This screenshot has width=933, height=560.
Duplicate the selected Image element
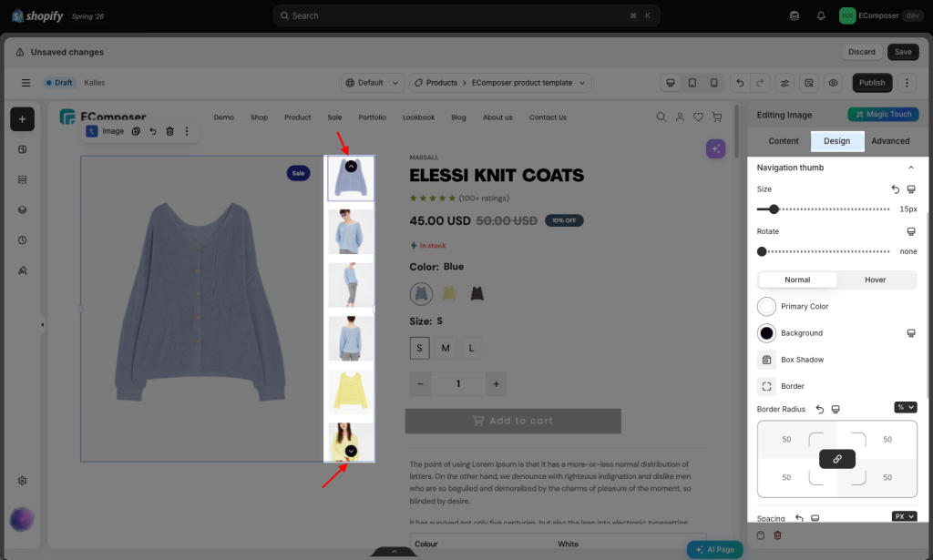pyautogui.click(x=136, y=131)
